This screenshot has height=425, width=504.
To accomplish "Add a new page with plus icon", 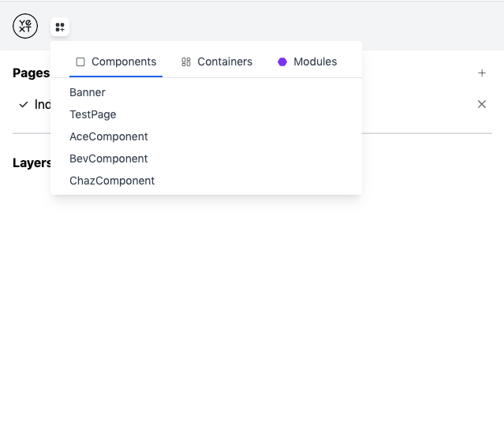I will coord(482,73).
